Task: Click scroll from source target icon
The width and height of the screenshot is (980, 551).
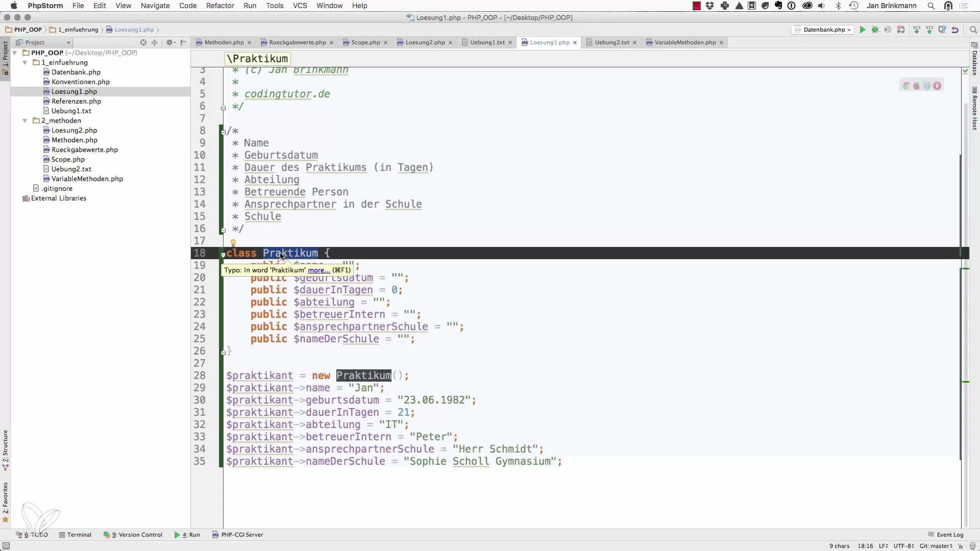Action: point(143,42)
